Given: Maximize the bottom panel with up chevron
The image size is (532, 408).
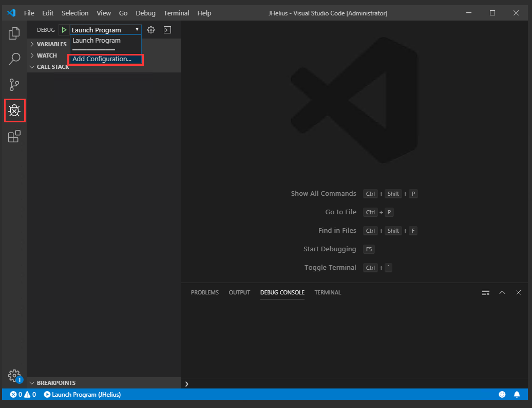Looking at the screenshot, I should pyautogui.click(x=502, y=292).
